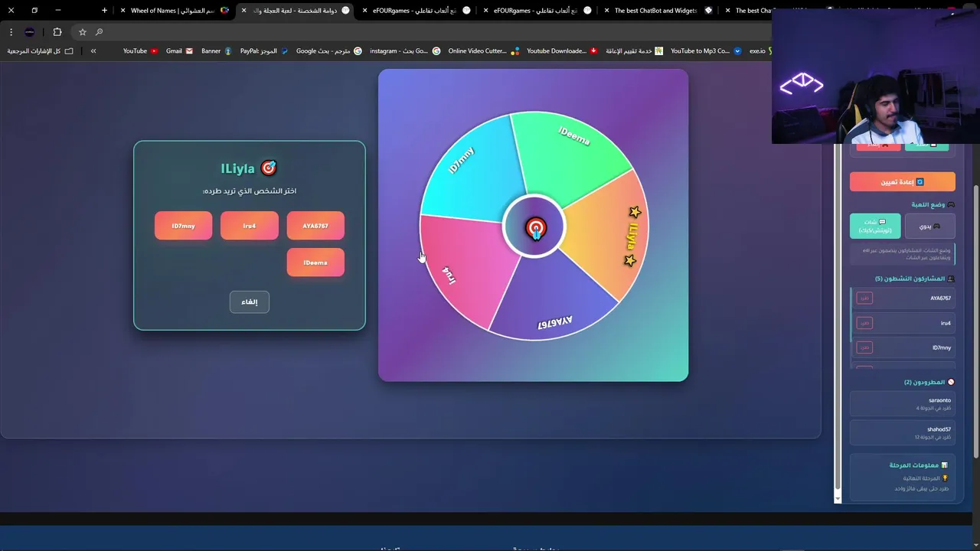Viewport: 980px width, 551px height.
Task: Close the Wheel of Names tab
Action: tap(122, 11)
